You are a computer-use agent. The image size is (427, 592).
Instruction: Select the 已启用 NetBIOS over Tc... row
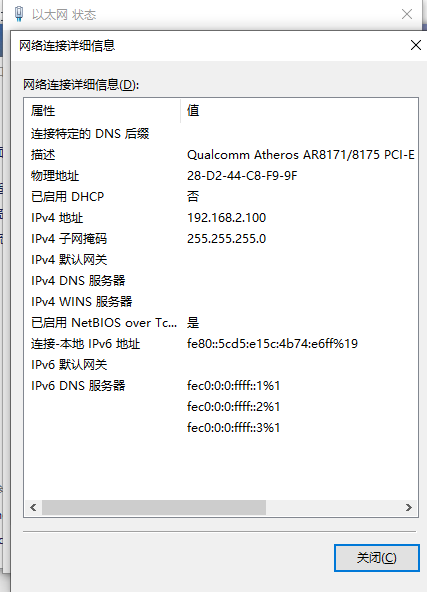point(221,322)
